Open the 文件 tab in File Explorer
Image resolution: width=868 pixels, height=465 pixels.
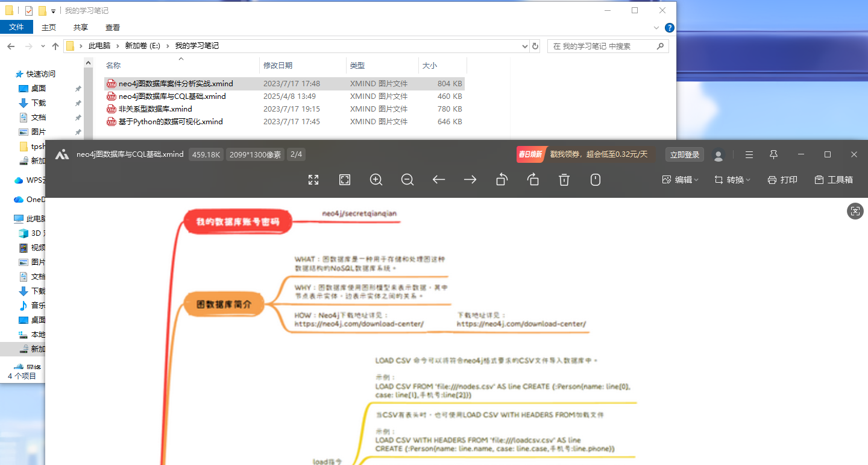pos(16,27)
